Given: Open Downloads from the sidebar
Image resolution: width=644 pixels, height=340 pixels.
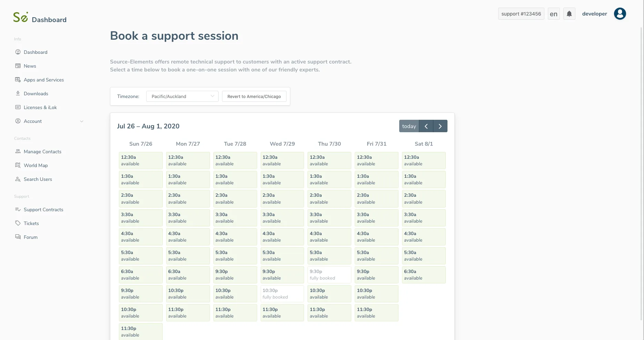Looking at the screenshot, I should coord(36,94).
